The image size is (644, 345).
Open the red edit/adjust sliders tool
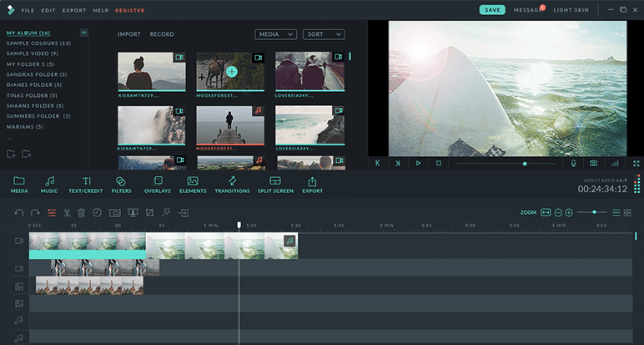(x=52, y=212)
